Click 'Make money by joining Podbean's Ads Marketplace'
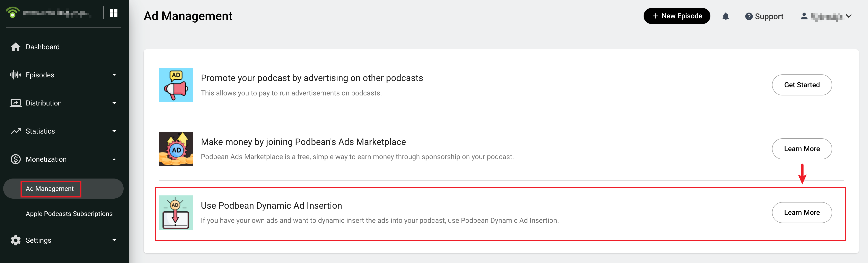Image resolution: width=868 pixels, height=263 pixels. [303, 142]
